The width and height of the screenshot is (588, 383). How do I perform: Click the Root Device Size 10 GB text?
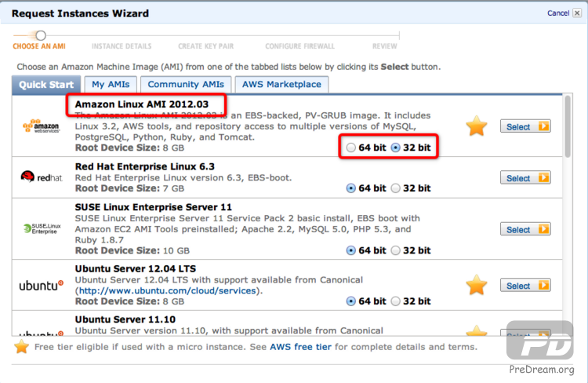click(x=132, y=250)
